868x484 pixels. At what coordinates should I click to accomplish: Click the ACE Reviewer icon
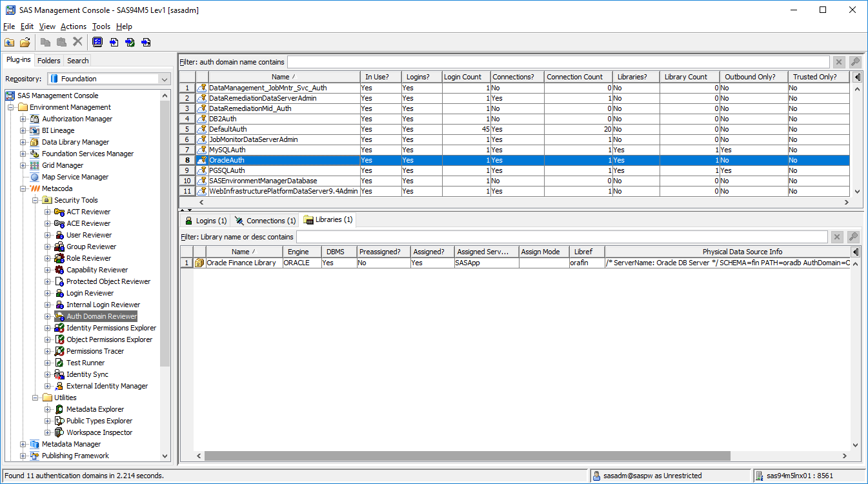point(59,223)
